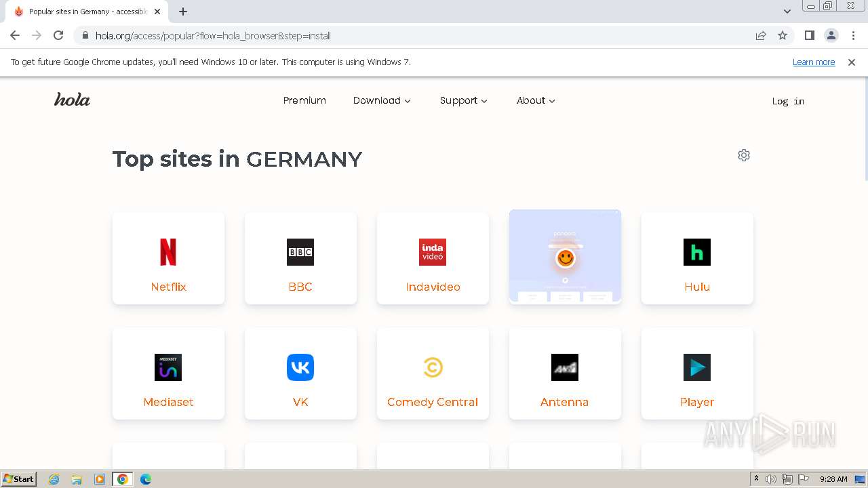Go back to the previous page
This screenshot has height=488, width=868.
click(15, 35)
